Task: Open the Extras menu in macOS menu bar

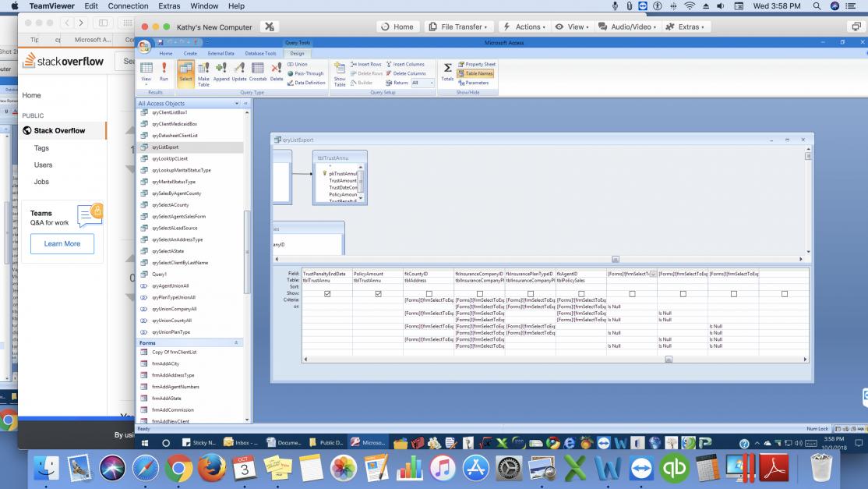Action: tap(169, 6)
